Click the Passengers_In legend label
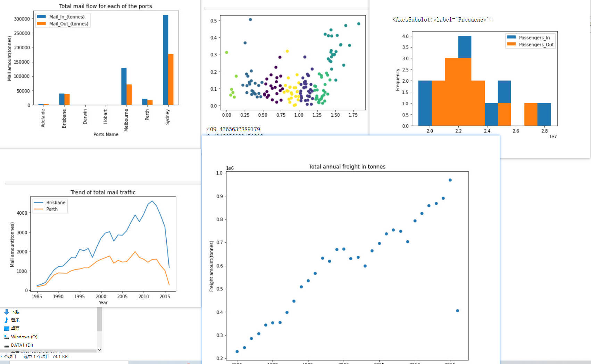Screen dimensions: 591x364 [534, 38]
